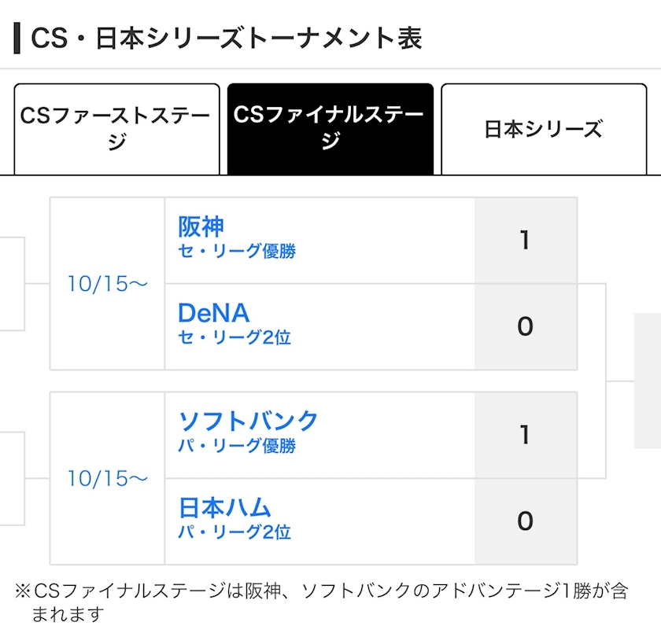This screenshot has width=661, height=644.
Task: Click the gray next-round box at right edge
Action: (647, 381)
